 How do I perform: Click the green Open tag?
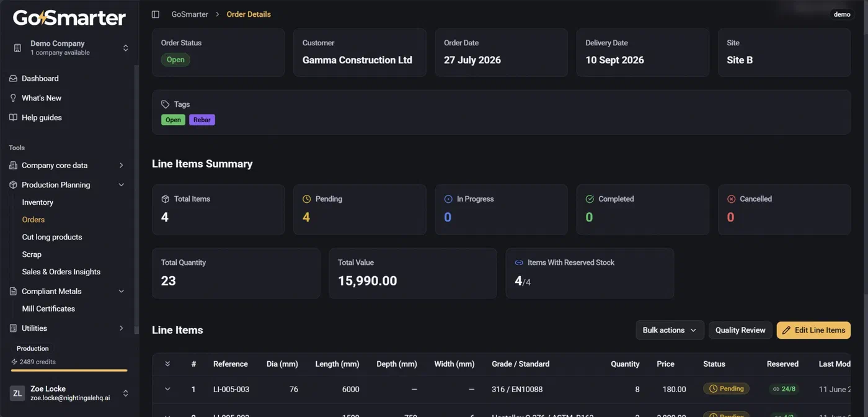[x=173, y=120]
